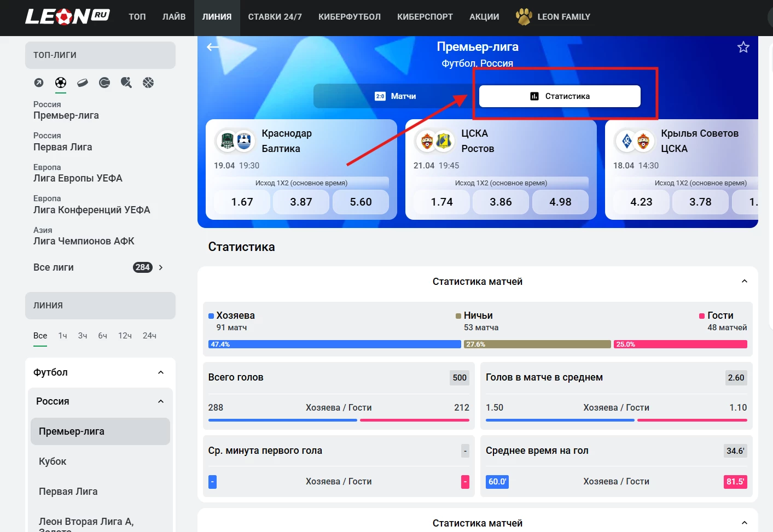Open the ЛАЙВ tab in the top menu
773x532 pixels.
point(174,17)
